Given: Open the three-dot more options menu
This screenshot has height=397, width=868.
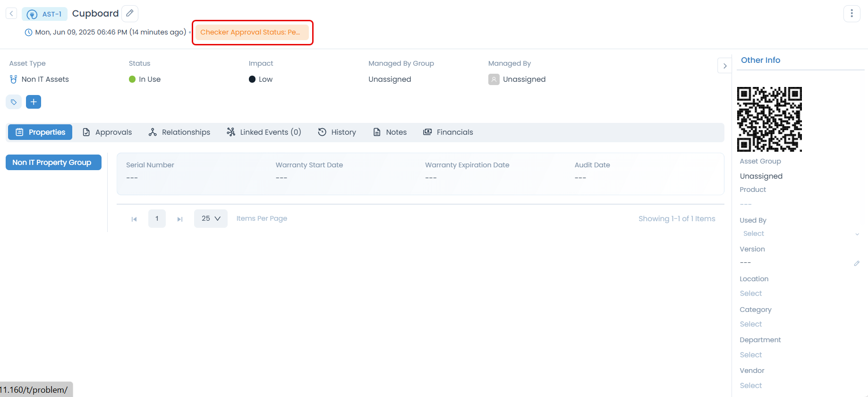Looking at the screenshot, I should (x=851, y=14).
